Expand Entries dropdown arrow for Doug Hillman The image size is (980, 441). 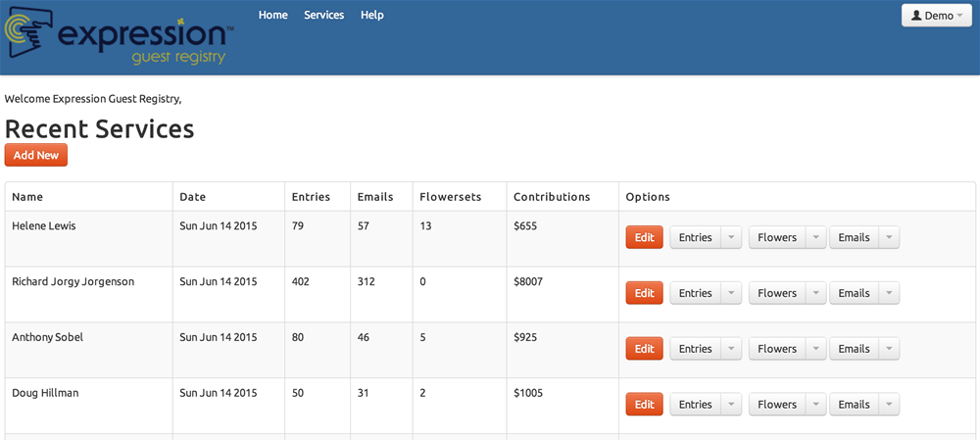(731, 404)
